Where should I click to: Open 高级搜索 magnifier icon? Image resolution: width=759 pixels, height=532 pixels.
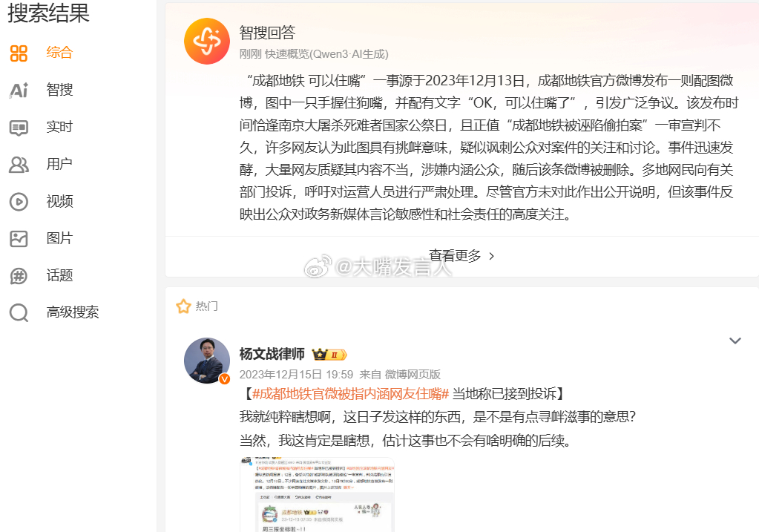pos(19,313)
